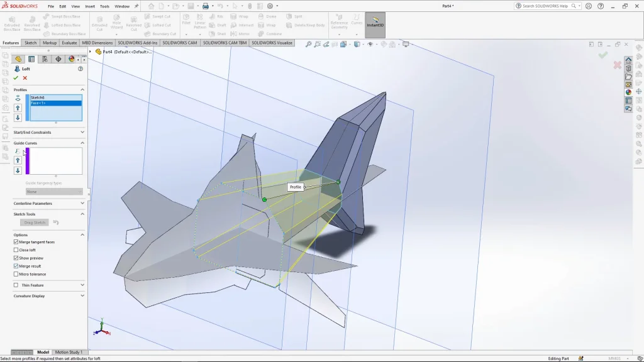The height and width of the screenshot is (362, 644).
Task: Switch to the Sketch tab
Action: coord(30,43)
